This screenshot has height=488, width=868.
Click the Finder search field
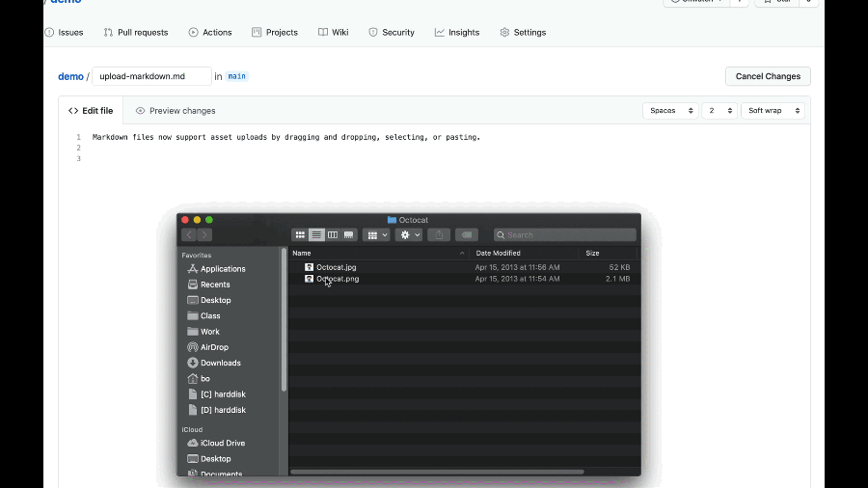[x=564, y=235]
